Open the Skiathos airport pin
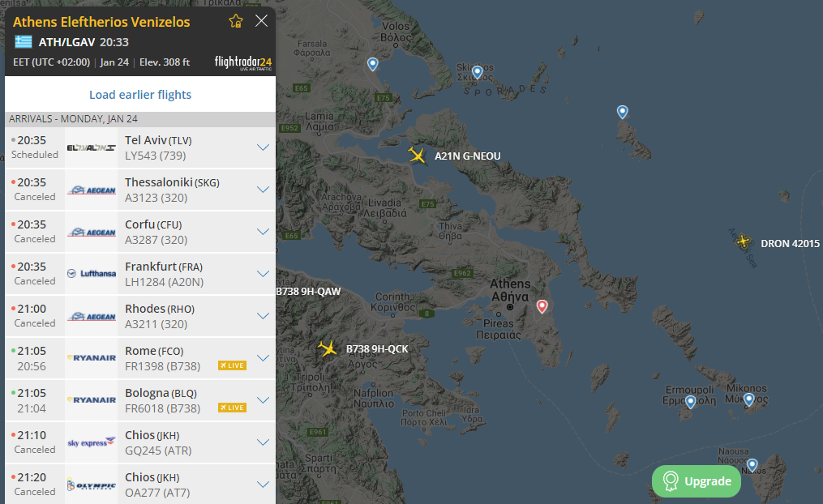The image size is (823, 504). point(478,72)
